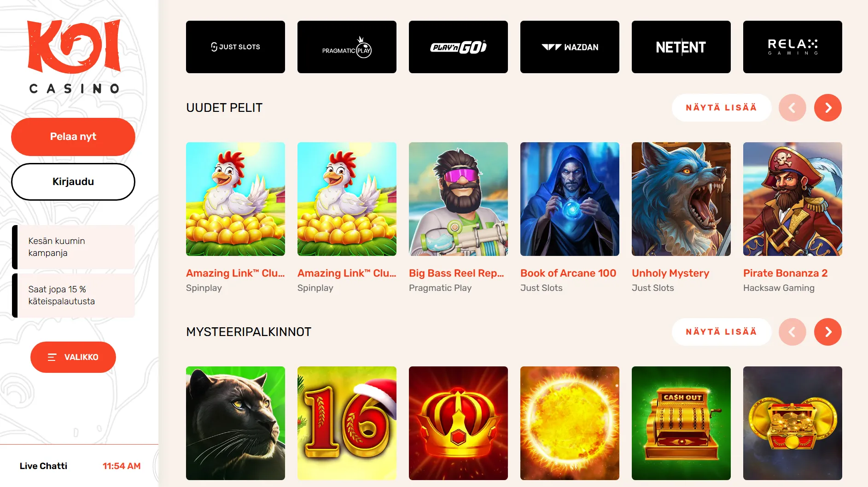
Task: Select the Pragmatic Play provider logo
Action: tap(347, 47)
